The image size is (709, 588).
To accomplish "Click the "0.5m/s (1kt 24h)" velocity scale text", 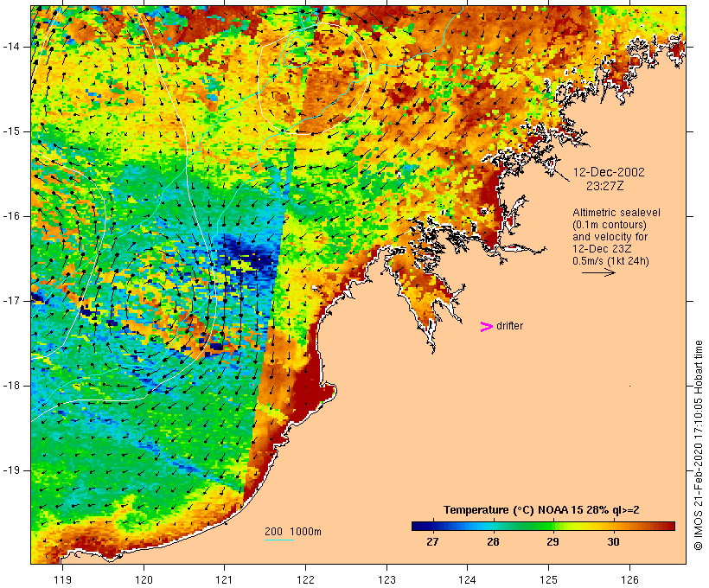I will click(x=610, y=261).
